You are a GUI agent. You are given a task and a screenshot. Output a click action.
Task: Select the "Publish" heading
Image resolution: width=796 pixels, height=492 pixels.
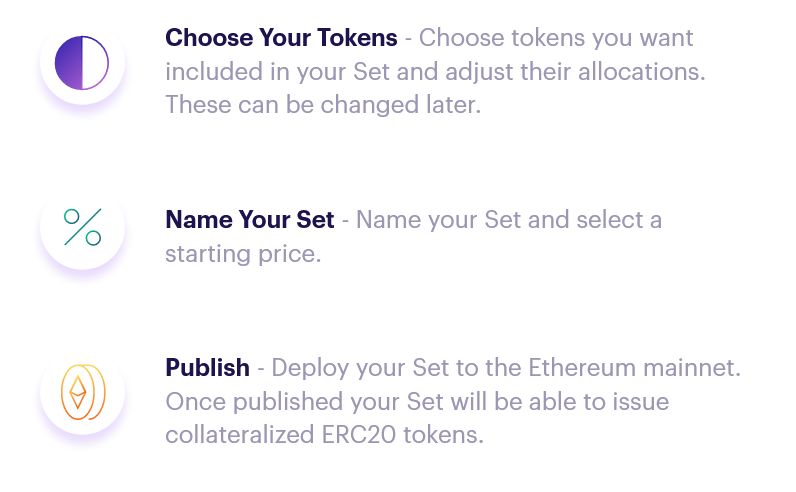[208, 368]
